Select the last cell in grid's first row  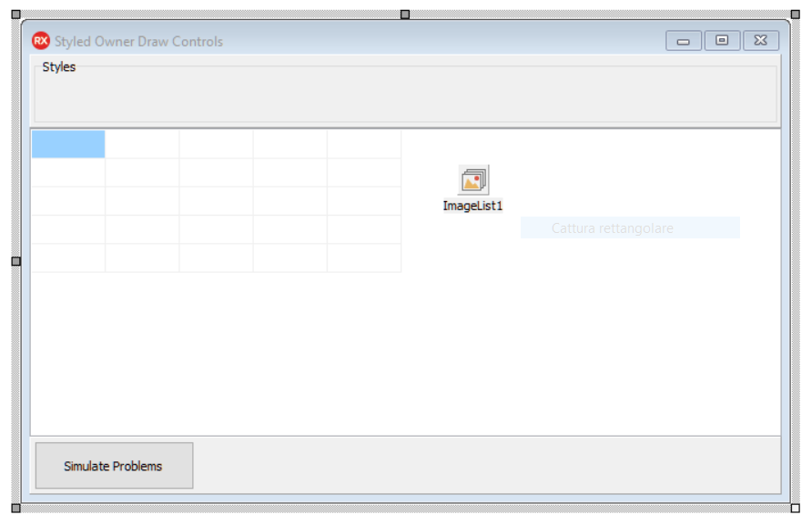[x=363, y=144]
